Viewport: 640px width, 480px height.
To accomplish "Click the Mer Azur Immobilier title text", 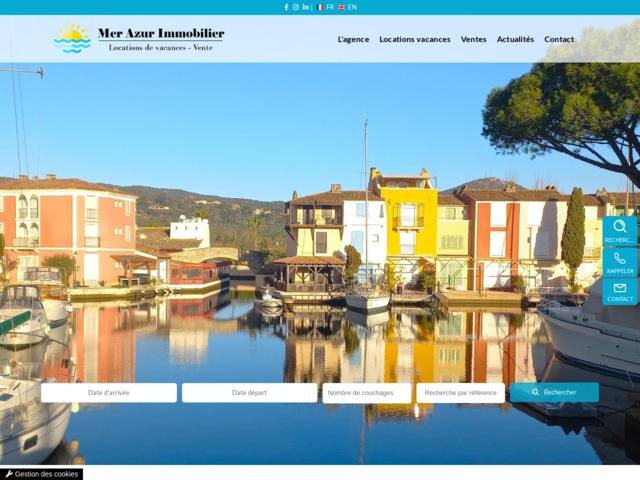I will 161,33.
